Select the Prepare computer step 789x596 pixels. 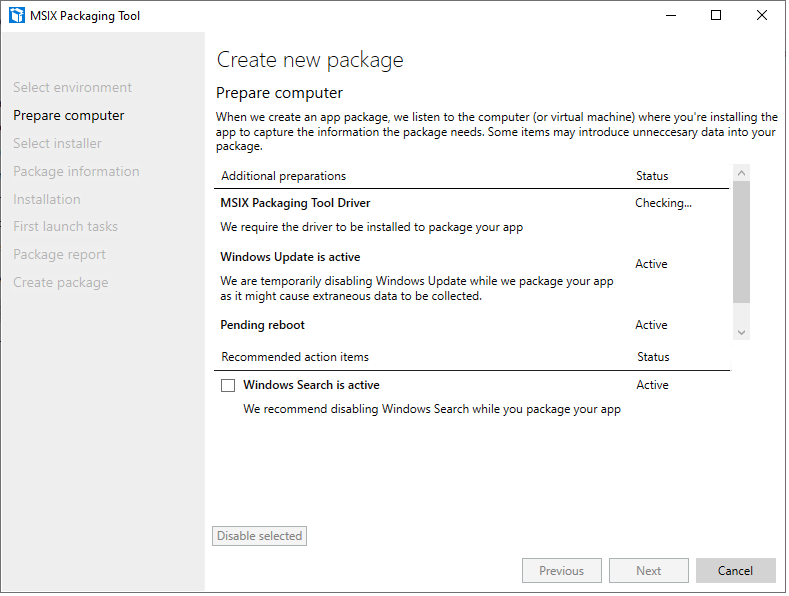[x=69, y=116]
